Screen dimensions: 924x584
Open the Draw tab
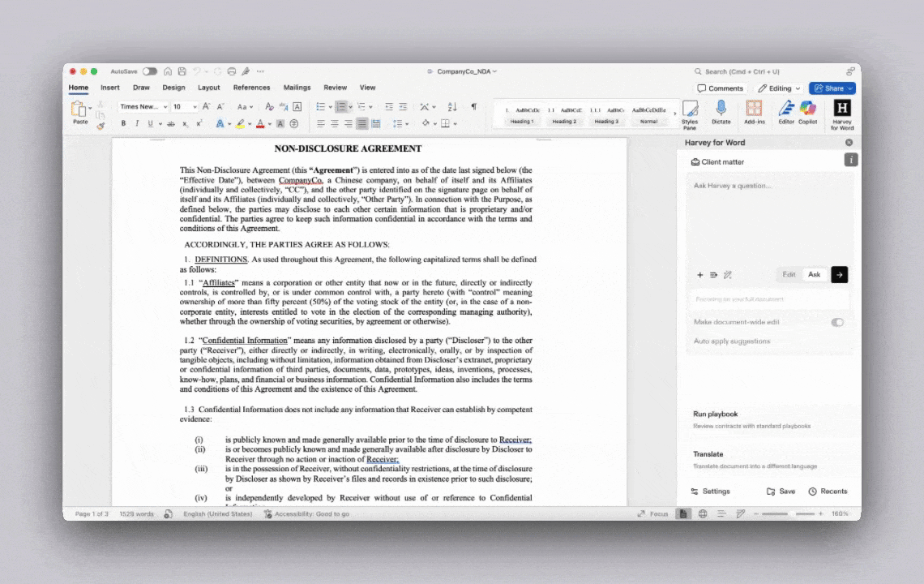click(141, 88)
